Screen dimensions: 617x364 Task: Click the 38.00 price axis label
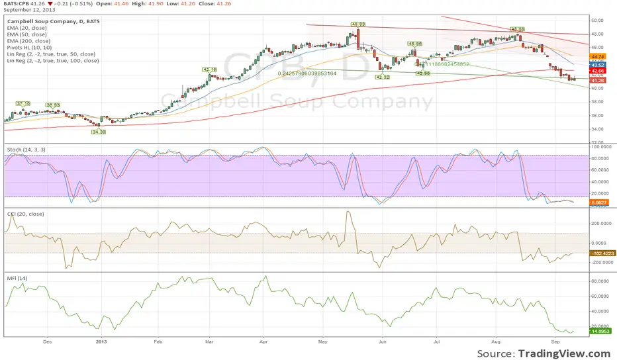tap(597, 101)
